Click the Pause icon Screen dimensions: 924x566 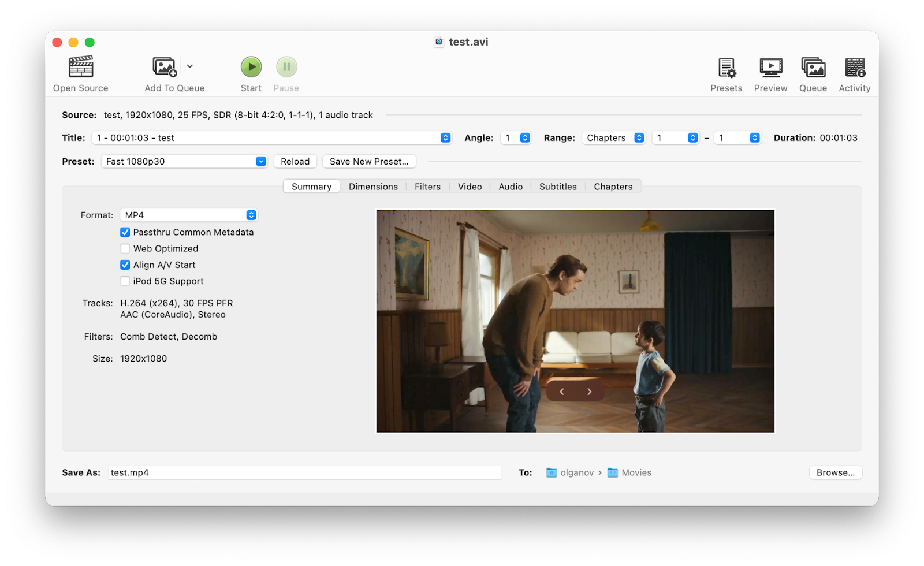pos(286,66)
